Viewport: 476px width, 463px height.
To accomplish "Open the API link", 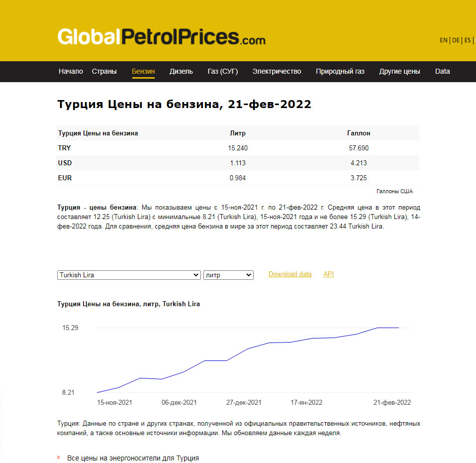I will (x=328, y=274).
